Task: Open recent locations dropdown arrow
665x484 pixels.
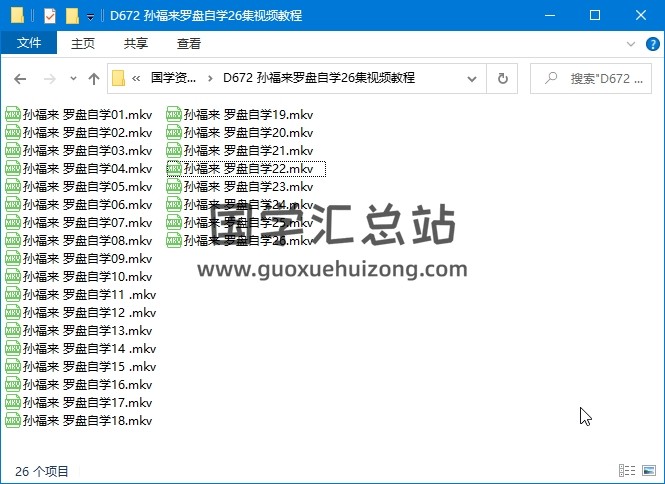Action: (x=73, y=79)
